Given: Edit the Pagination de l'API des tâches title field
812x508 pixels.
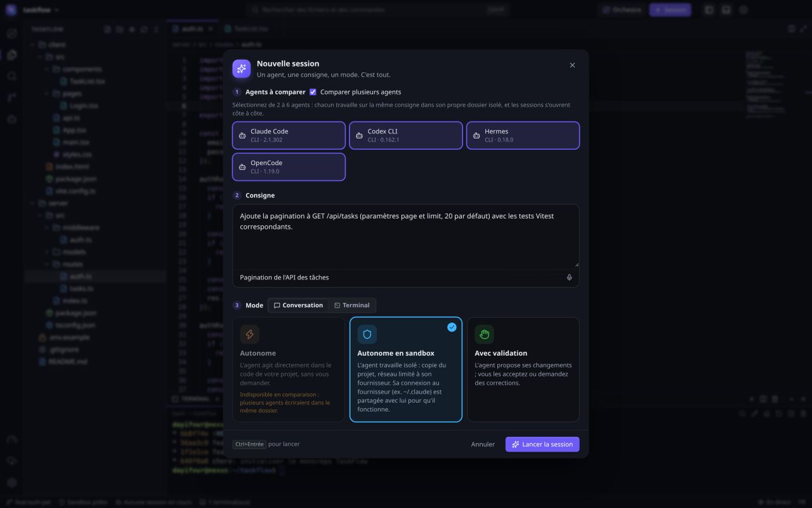Looking at the screenshot, I should pos(398,277).
